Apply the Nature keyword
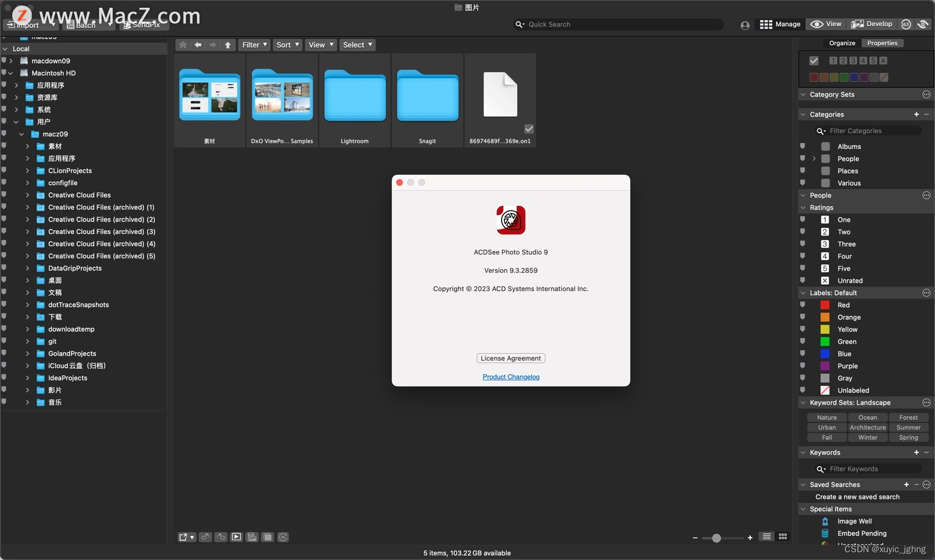The height and width of the screenshot is (560, 935). [x=827, y=418]
